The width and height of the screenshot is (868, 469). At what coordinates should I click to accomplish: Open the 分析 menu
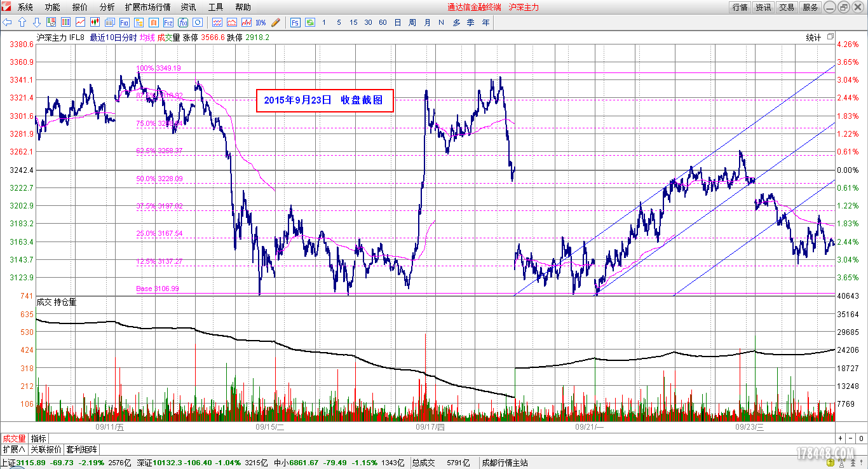[107, 7]
